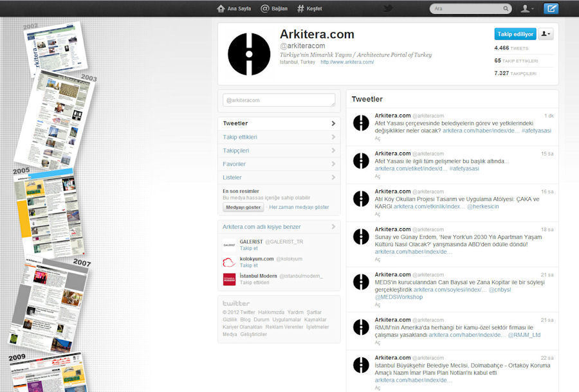Screen dimensions: 579x392
Task: Follow GALERIST via its Takip et link
Action: pos(248,248)
